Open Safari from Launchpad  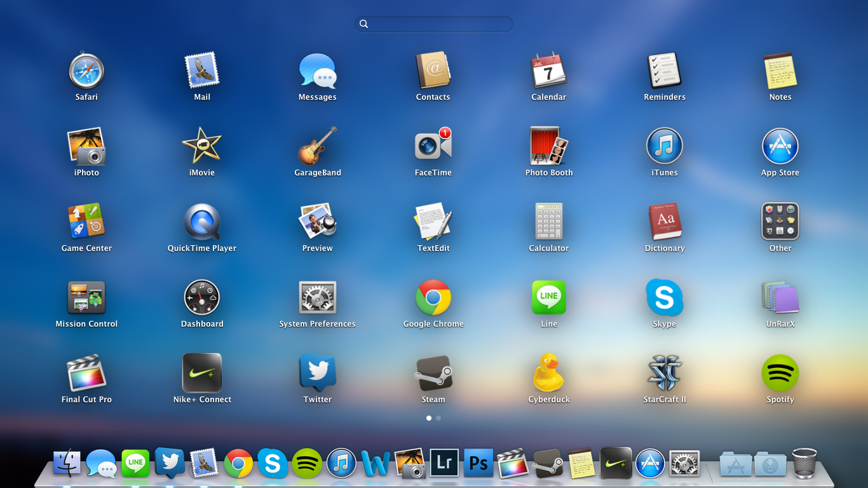[x=86, y=71]
